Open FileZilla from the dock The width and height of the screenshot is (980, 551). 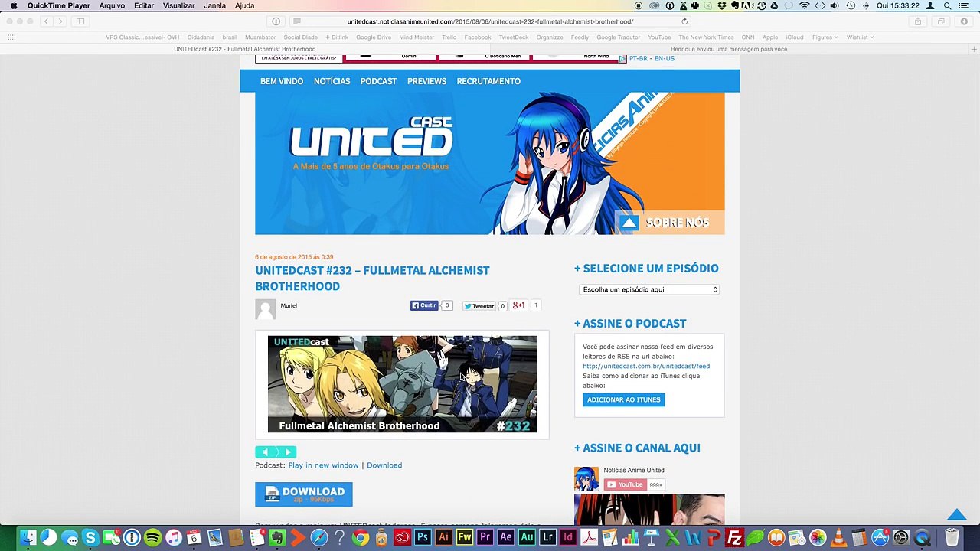(x=734, y=538)
